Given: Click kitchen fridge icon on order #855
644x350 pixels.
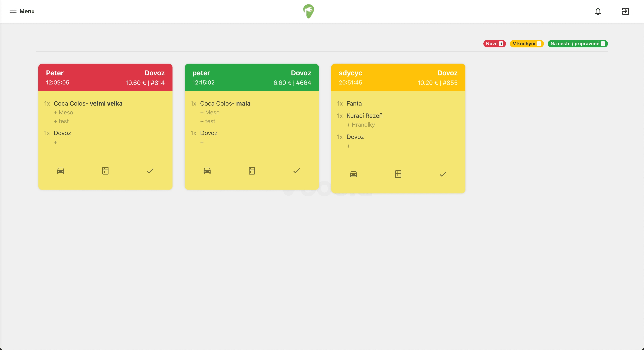Looking at the screenshot, I should point(398,174).
